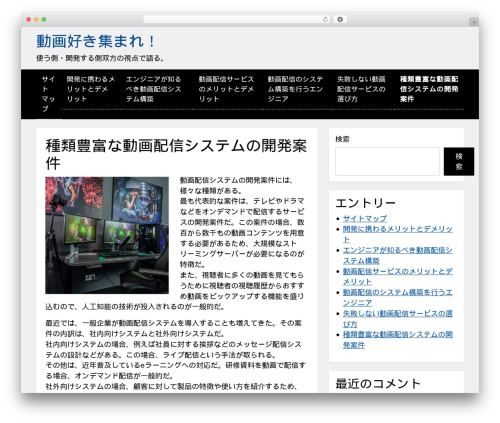Open 開発に携わるメリットとデメリット link in エントリー list

[398, 234]
